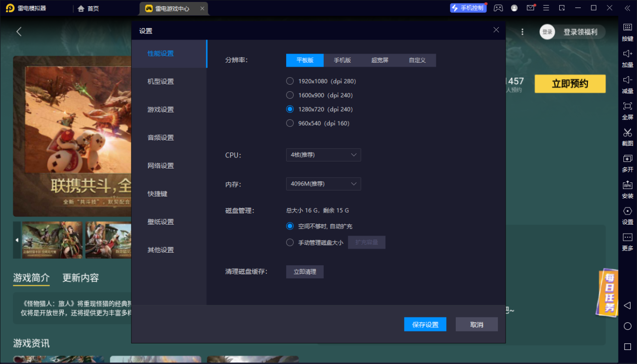The width and height of the screenshot is (637, 364).
Task: Tap the Android home circle button
Action: pyautogui.click(x=627, y=326)
